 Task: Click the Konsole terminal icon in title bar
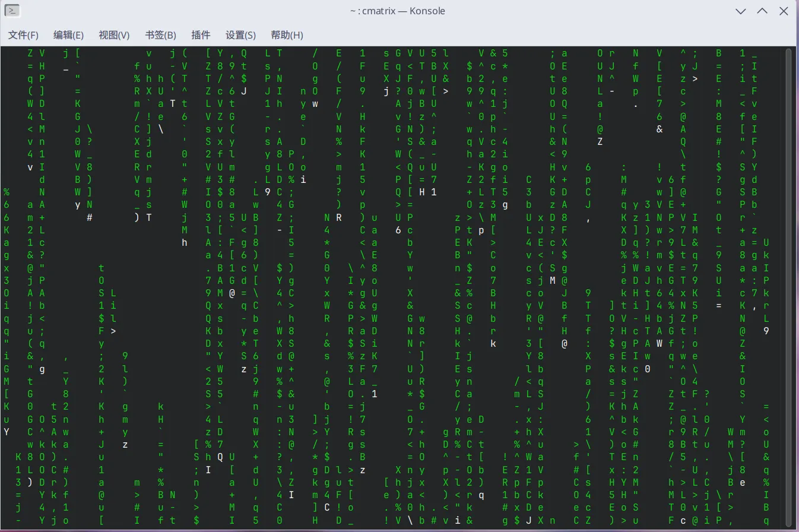[12, 11]
